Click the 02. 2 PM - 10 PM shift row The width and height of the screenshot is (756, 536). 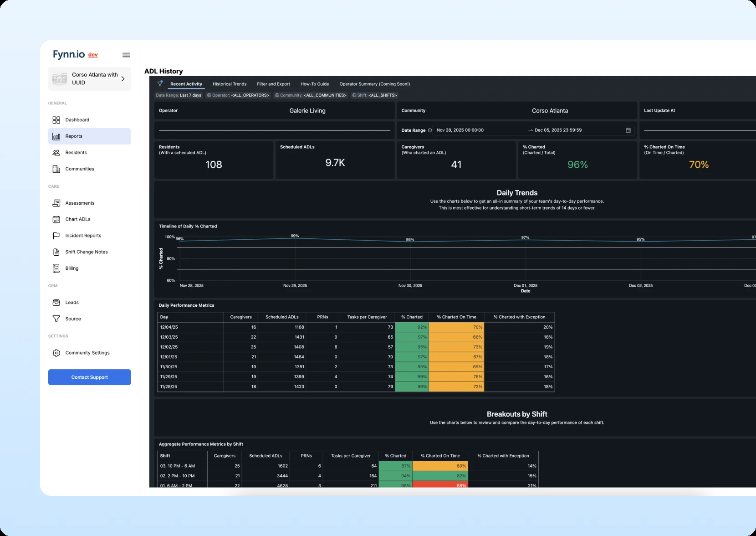[x=348, y=476]
